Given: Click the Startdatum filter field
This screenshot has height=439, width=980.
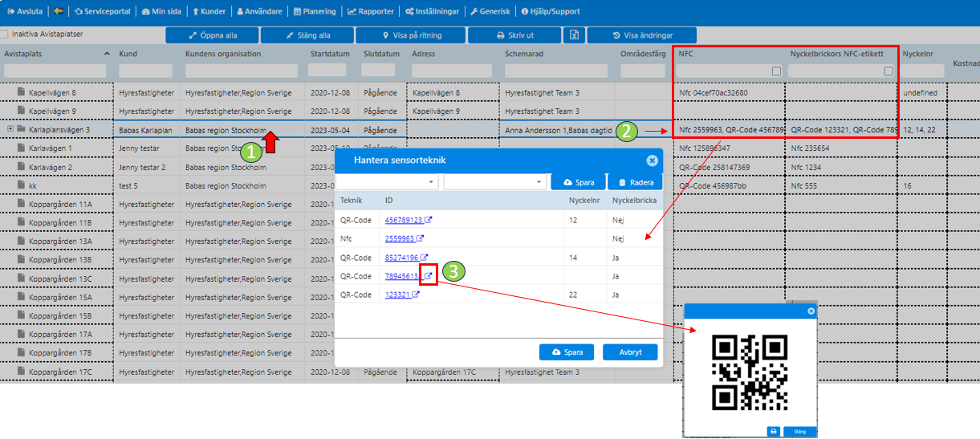Looking at the screenshot, I should point(329,71).
